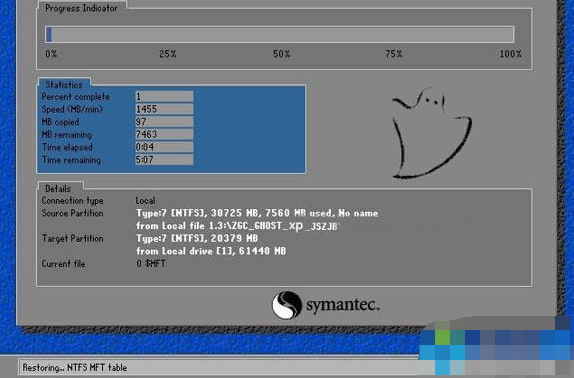The image size is (574, 378).
Task: Click the Connection type label
Action: (72, 201)
